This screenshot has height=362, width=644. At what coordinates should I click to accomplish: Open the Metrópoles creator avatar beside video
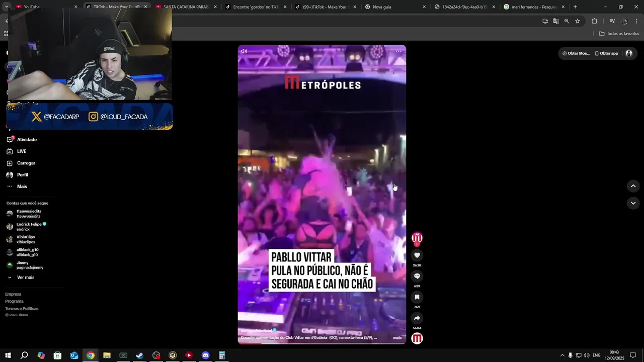click(x=417, y=237)
